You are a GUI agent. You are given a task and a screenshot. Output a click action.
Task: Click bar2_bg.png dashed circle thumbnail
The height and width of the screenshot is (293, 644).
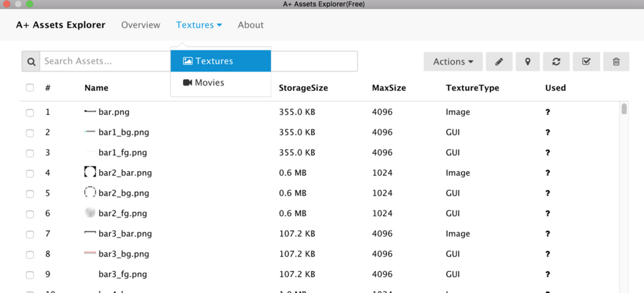click(x=90, y=192)
